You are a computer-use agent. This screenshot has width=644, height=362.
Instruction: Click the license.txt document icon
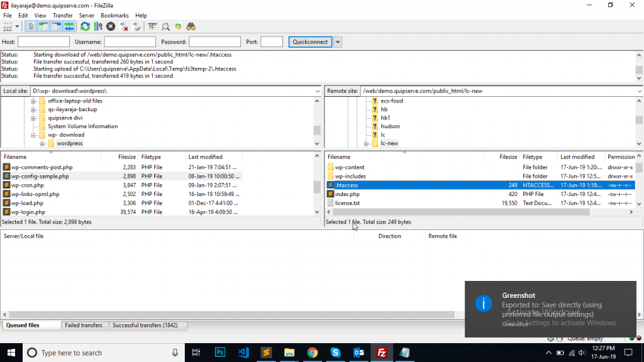point(331,203)
